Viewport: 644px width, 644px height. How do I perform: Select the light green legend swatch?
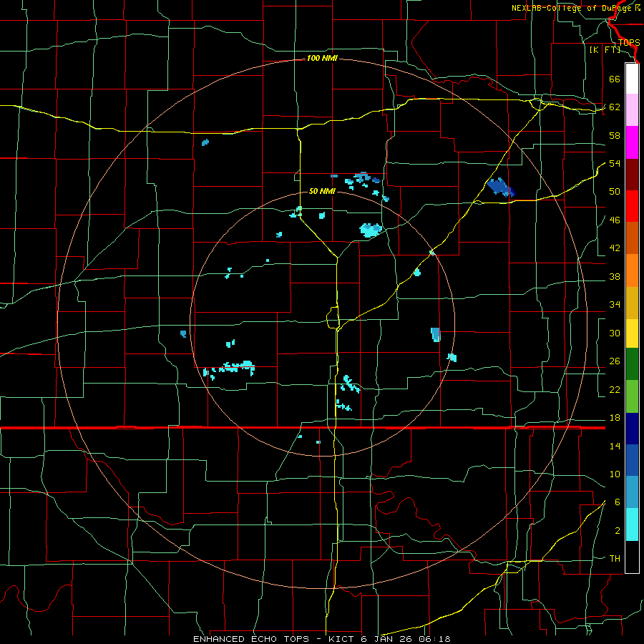point(632,396)
